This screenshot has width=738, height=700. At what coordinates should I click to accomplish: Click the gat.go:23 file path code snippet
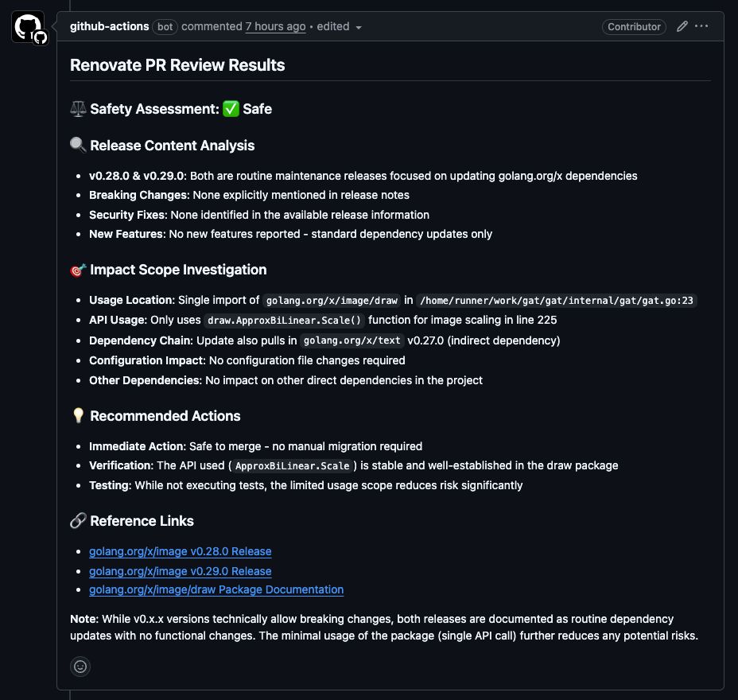557,301
